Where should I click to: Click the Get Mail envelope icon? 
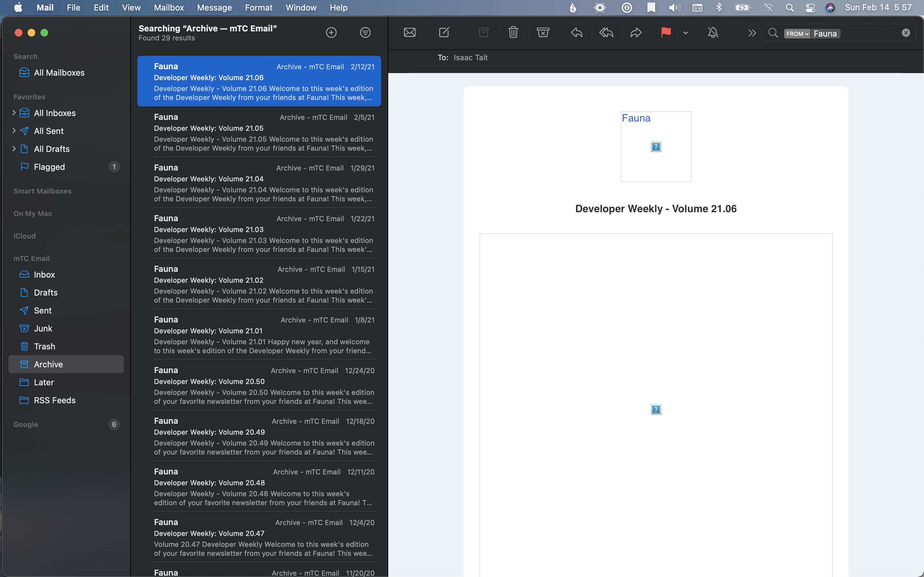[409, 33]
